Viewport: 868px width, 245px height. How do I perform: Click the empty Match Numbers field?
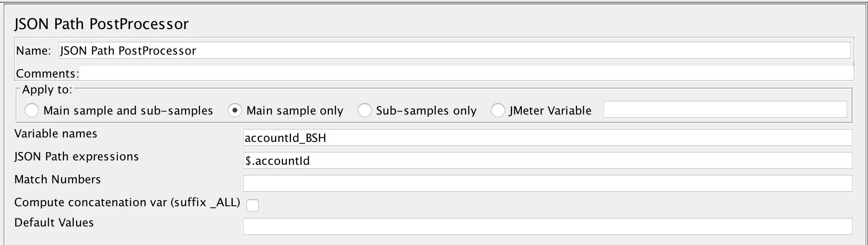(x=547, y=183)
